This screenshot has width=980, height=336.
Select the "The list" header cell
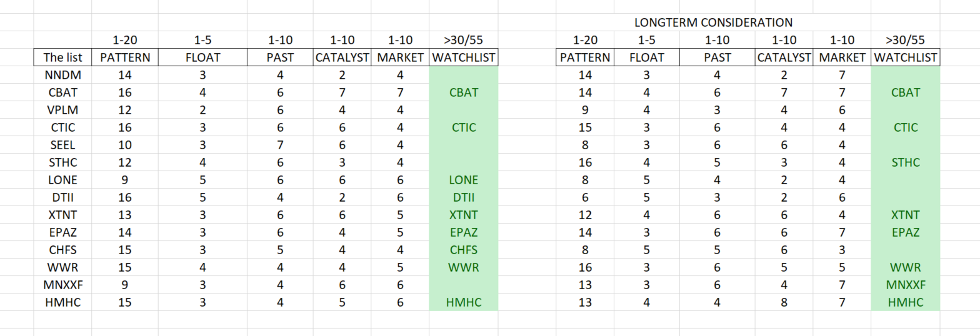[x=62, y=58]
